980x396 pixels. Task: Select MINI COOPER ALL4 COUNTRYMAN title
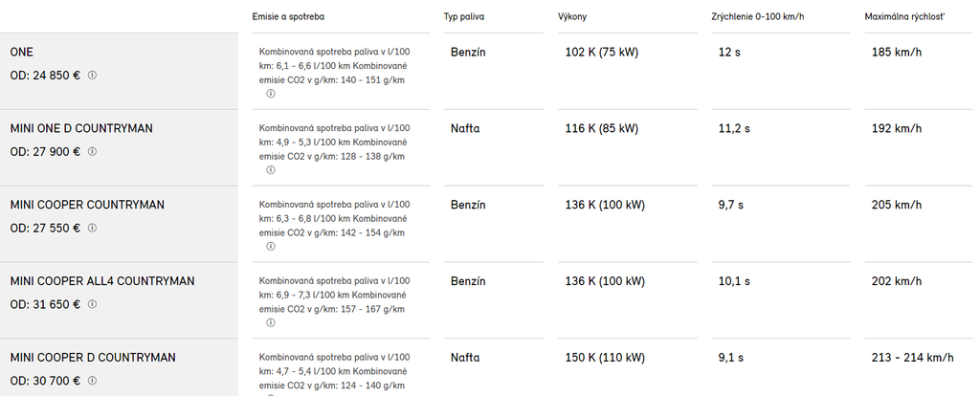coord(102,281)
